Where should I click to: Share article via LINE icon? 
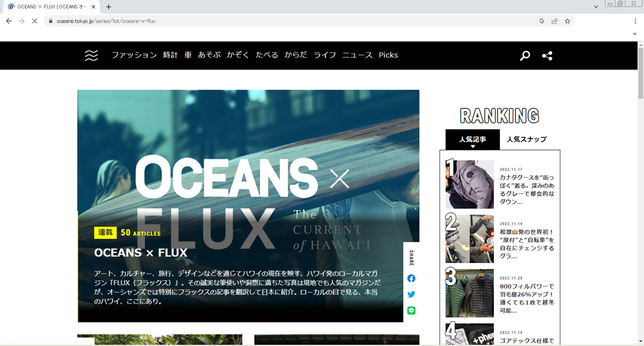(411, 310)
